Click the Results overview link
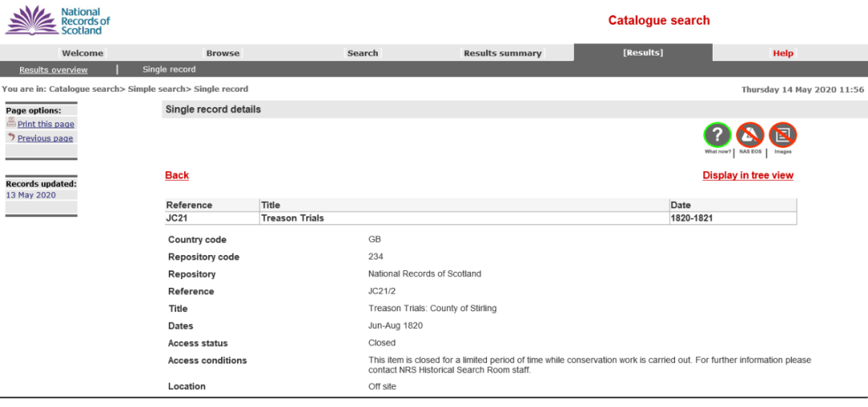This screenshot has width=868, height=407. pos(53,70)
